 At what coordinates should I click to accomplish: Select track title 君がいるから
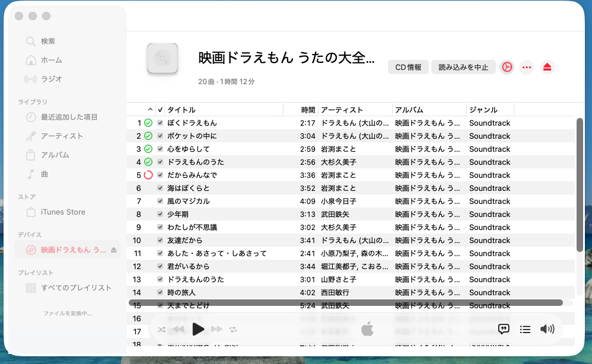[189, 266]
